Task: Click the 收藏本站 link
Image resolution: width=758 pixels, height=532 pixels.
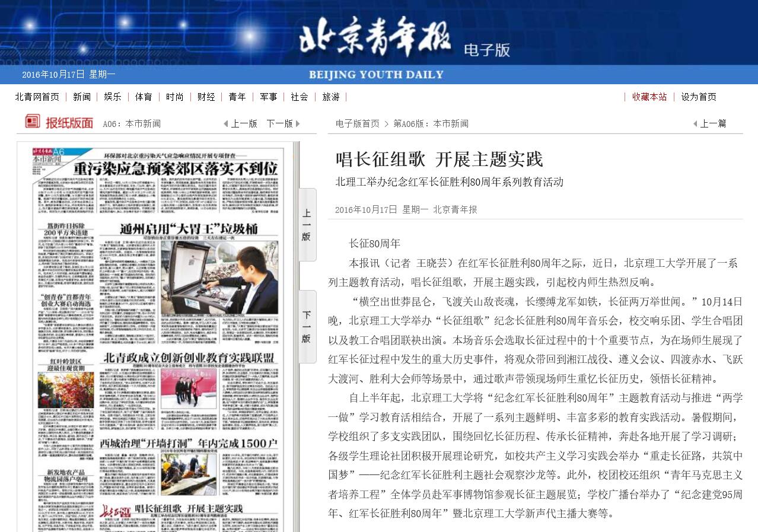Action: [649, 97]
